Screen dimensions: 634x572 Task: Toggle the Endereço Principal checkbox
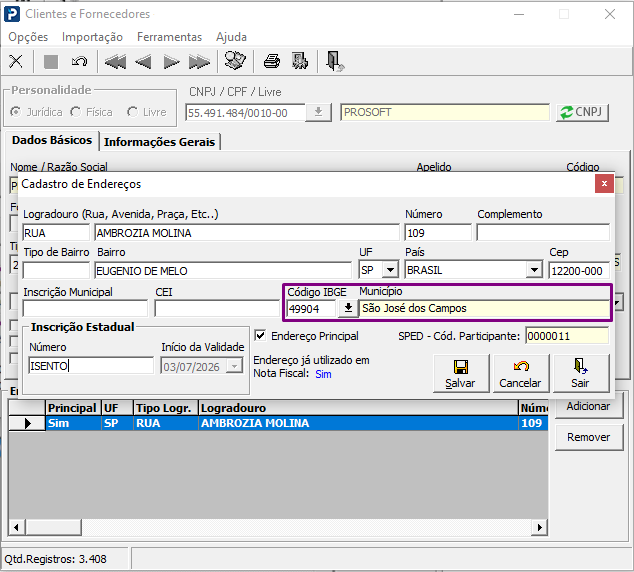click(260, 336)
